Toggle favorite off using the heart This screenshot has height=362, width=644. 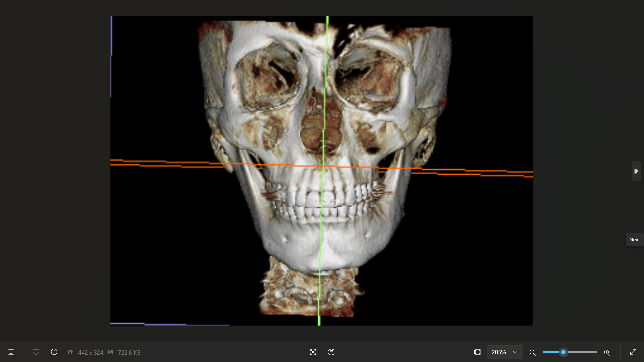pyautogui.click(x=36, y=352)
